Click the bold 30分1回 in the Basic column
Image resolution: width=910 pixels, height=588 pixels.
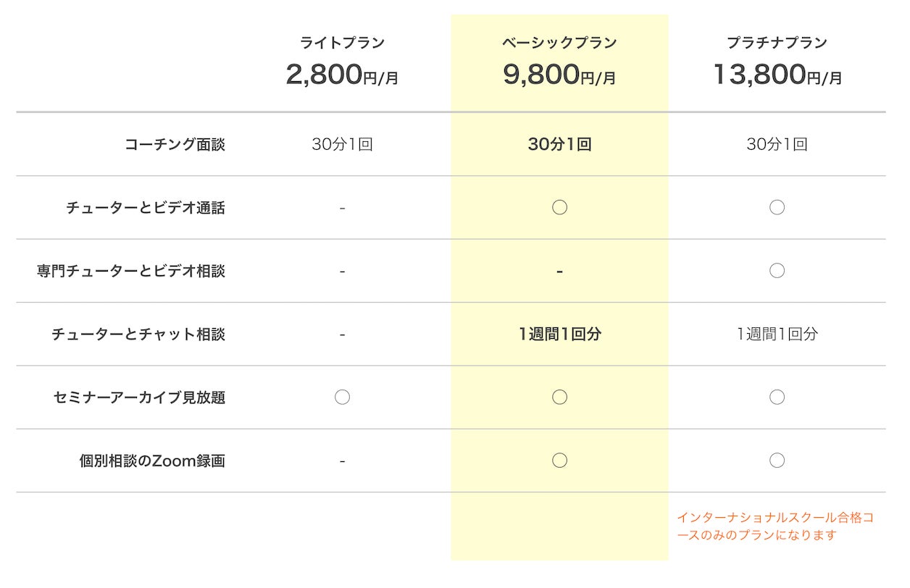559,144
